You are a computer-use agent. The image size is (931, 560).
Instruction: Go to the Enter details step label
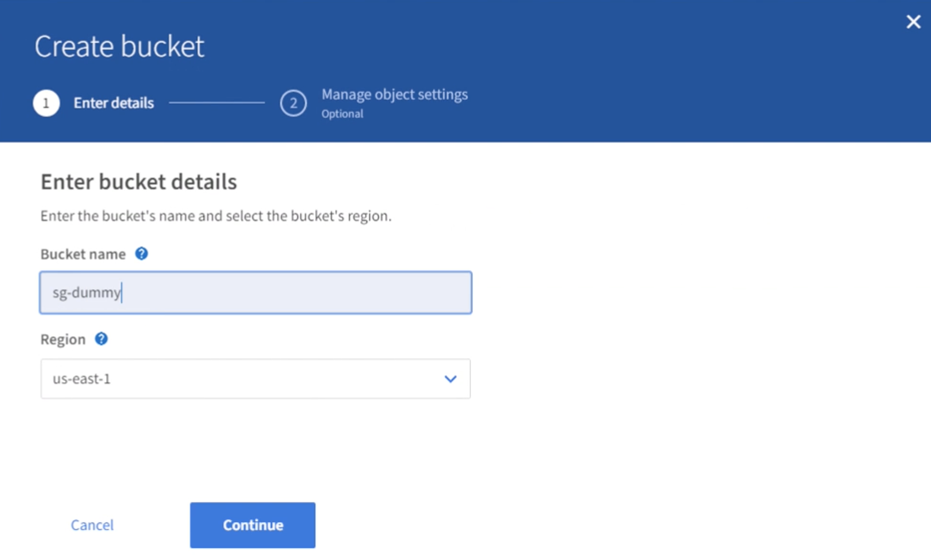tap(114, 103)
